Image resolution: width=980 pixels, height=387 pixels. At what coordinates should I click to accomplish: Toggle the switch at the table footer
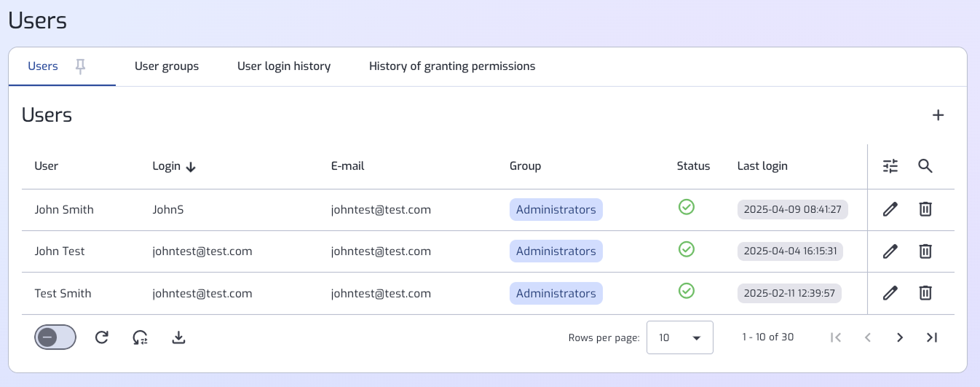(x=55, y=337)
